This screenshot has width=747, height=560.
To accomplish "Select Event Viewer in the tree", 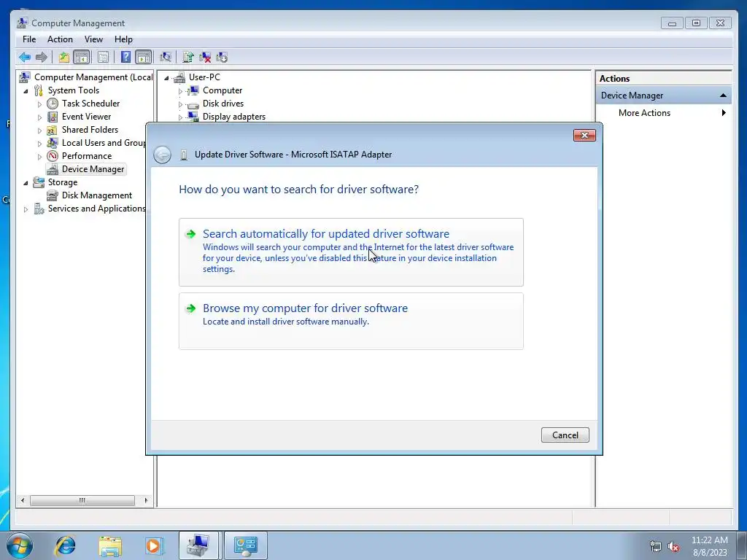I will coord(86,117).
